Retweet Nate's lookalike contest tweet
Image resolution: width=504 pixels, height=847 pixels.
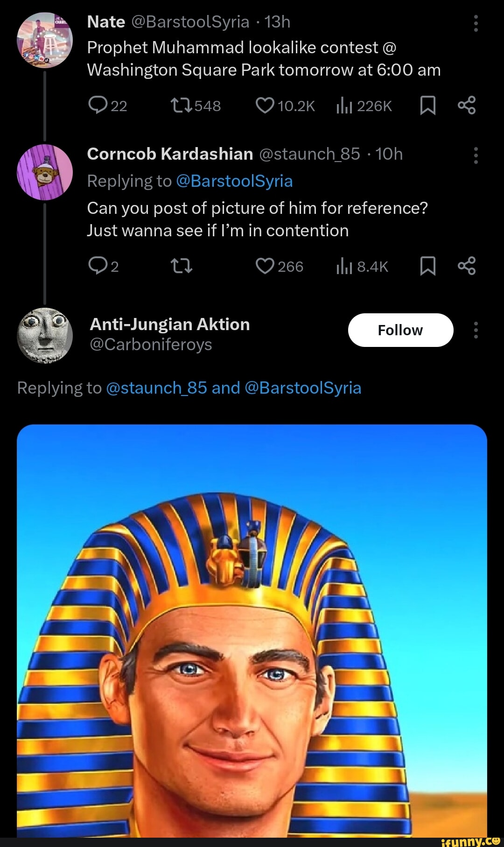(181, 106)
